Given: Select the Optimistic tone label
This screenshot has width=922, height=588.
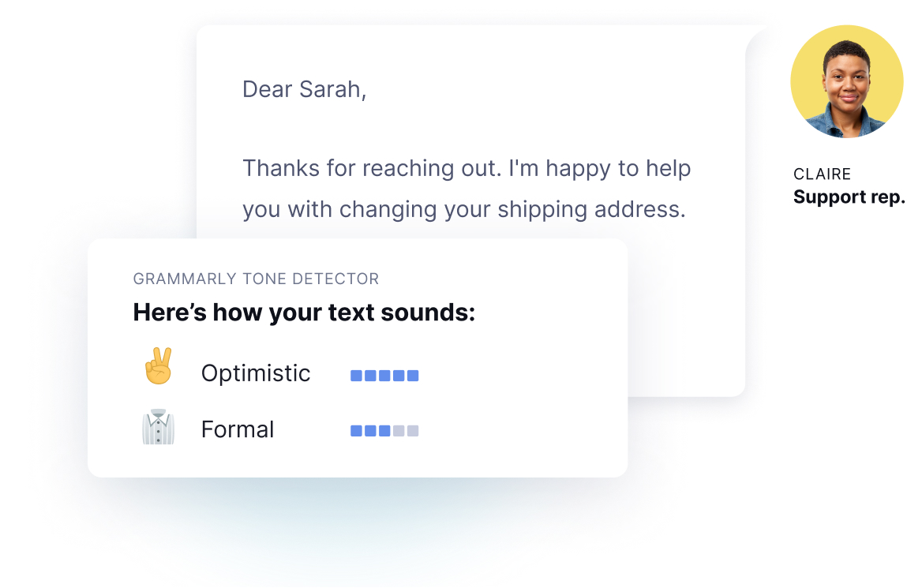Looking at the screenshot, I should pos(256,373).
